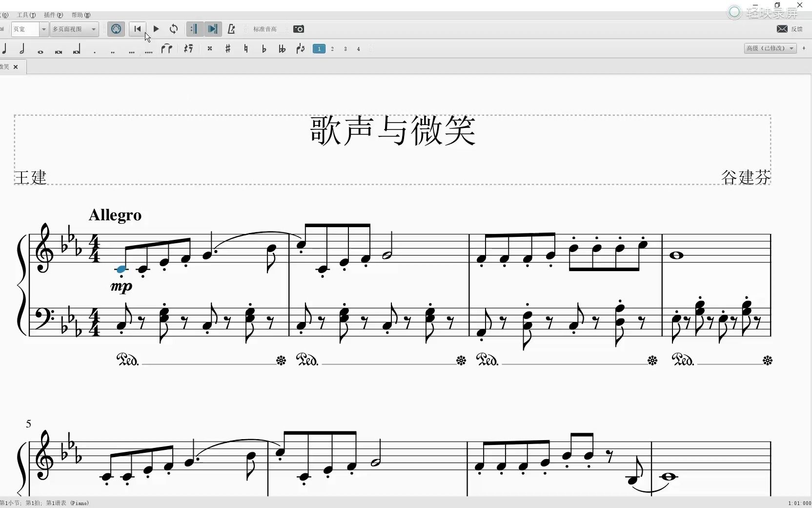Apply natural accidental
This screenshot has width=812, height=508.
[246, 48]
